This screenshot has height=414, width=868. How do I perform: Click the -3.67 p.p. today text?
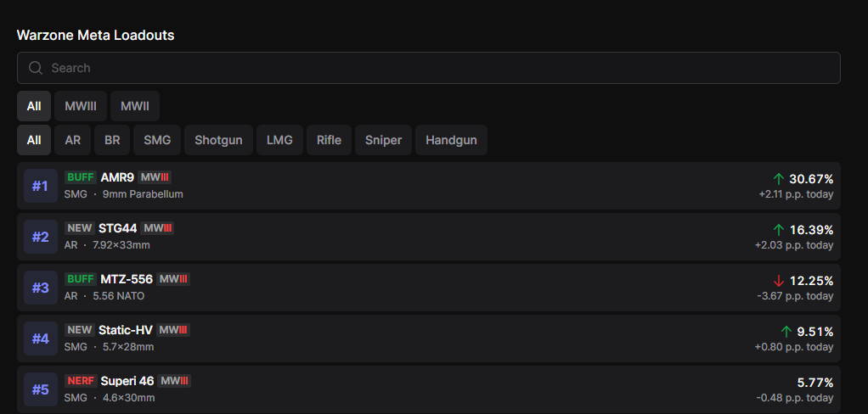point(795,296)
